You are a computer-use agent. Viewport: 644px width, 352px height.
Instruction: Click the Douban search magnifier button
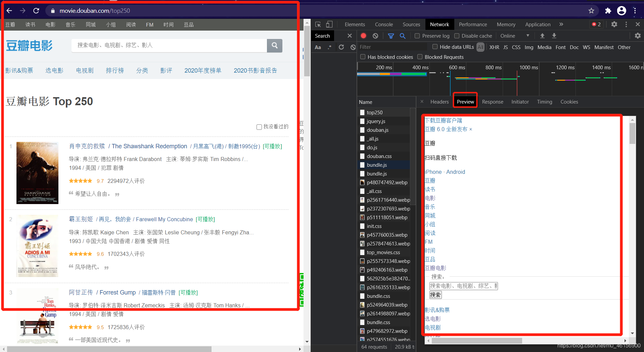tap(275, 45)
